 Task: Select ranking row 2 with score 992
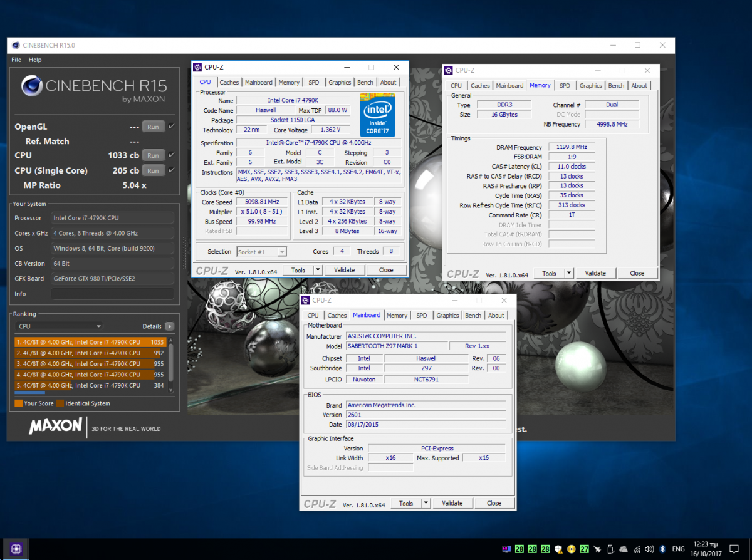click(x=90, y=353)
